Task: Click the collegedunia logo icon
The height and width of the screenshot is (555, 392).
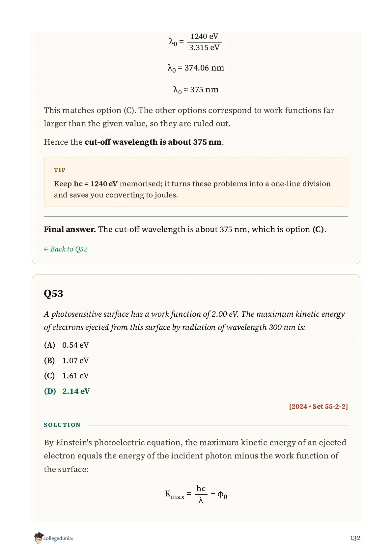Action: point(39,538)
